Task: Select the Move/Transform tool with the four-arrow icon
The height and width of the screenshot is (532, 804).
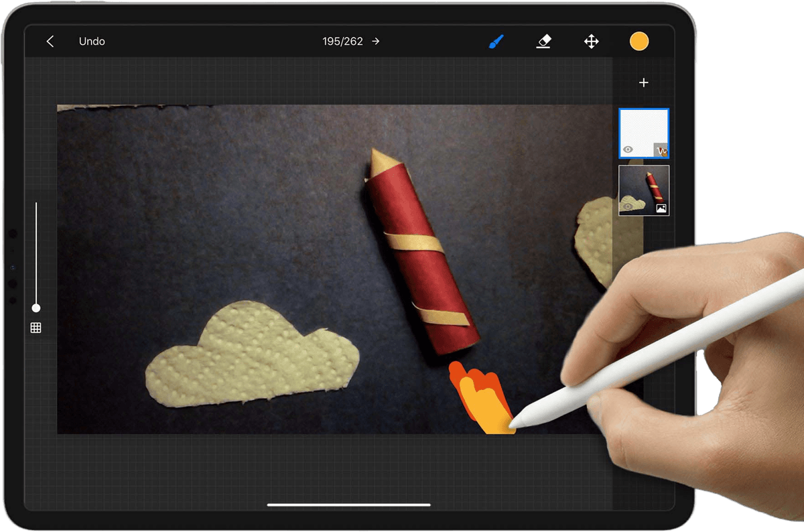Action: click(x=592, y=41)
